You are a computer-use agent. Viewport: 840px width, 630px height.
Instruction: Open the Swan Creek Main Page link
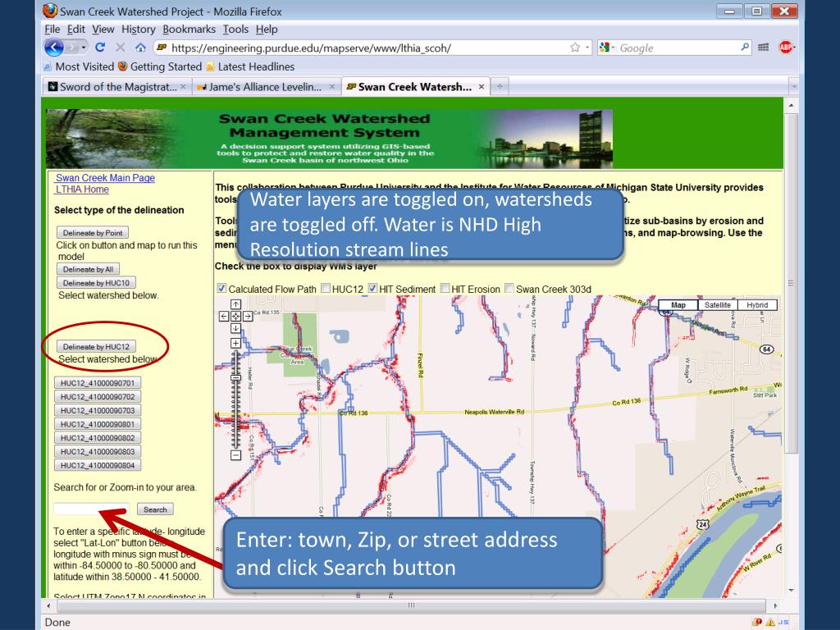pos(105,178)
